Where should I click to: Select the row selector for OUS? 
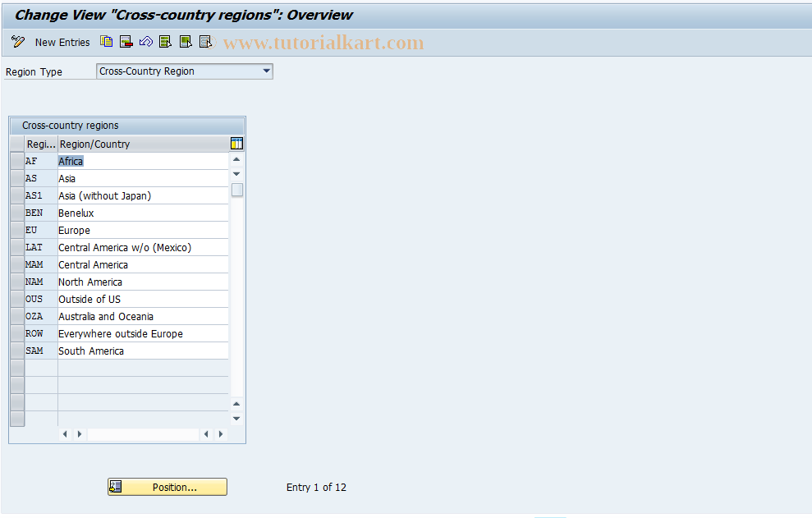click(x=17, y=299)
